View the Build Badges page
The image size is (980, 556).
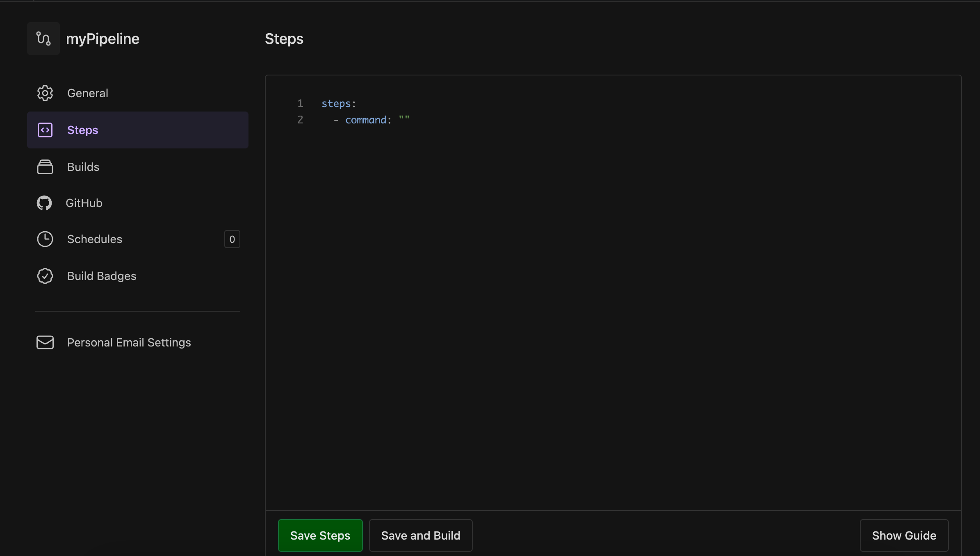[102, 276]
